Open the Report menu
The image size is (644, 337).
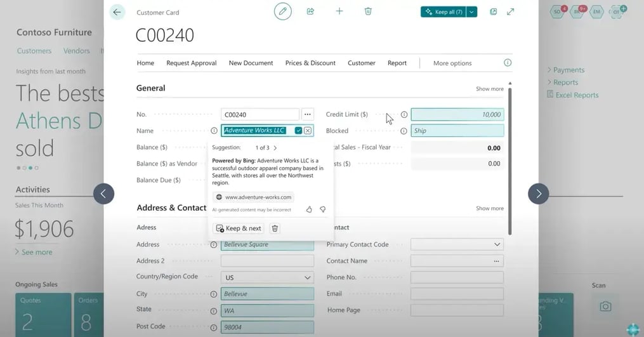point(397,63)
